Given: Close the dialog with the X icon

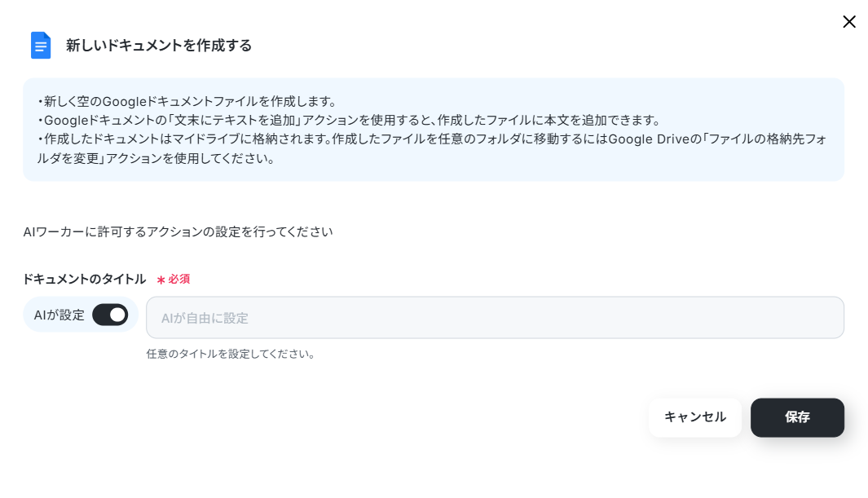Looking at the screenshot, I should [x=849, y=21].
